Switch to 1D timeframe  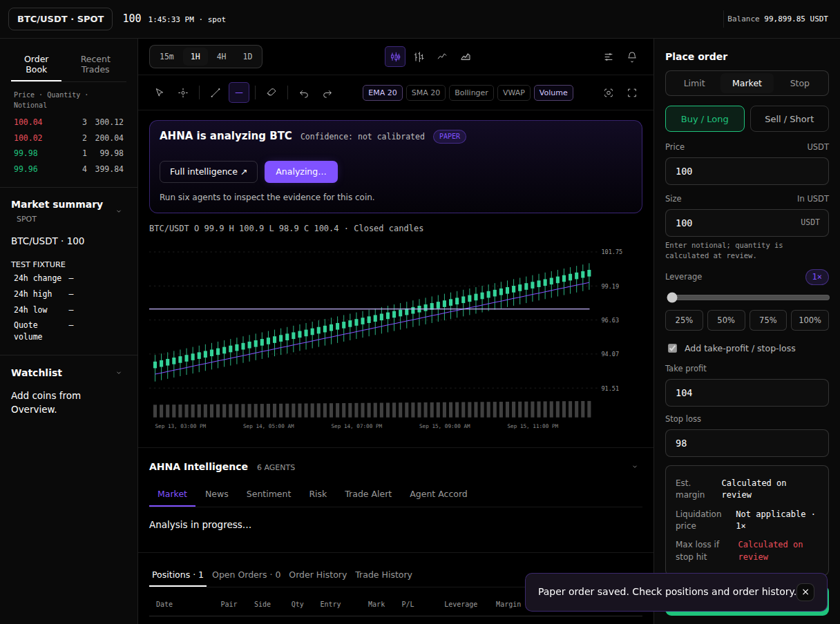coord(247,57)
